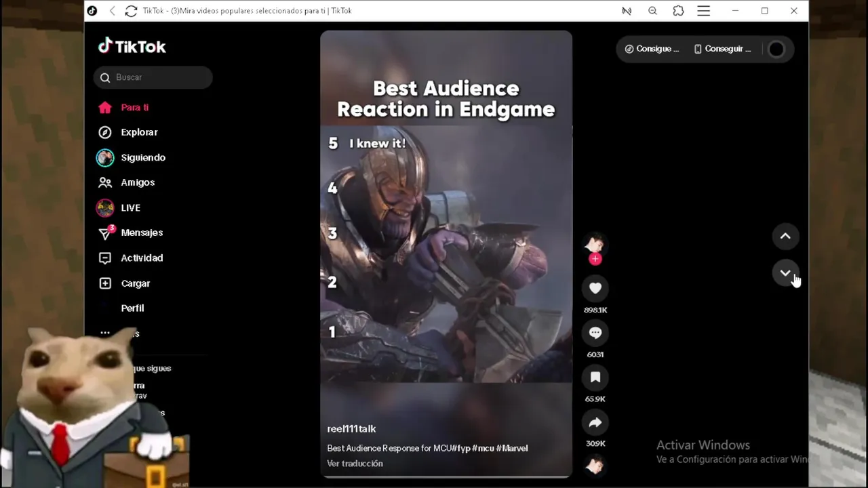The width and height of the screenshot is (868, 488).
Task: Click 'Activar Windows' watermark text
Action: [x=703, y=445]
